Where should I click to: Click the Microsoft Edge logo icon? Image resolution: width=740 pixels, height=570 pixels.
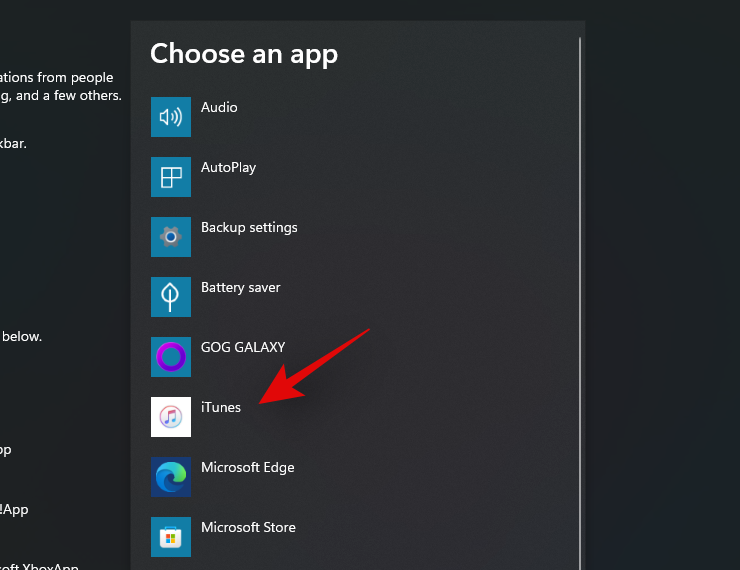point(171,477)
